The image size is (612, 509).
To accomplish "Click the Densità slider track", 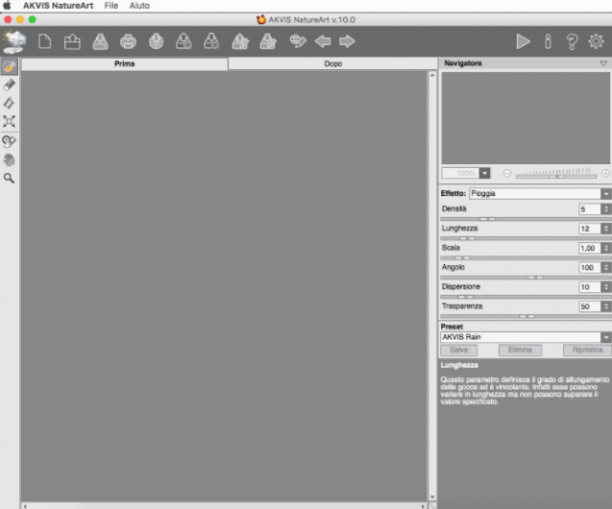I will 525,219.
